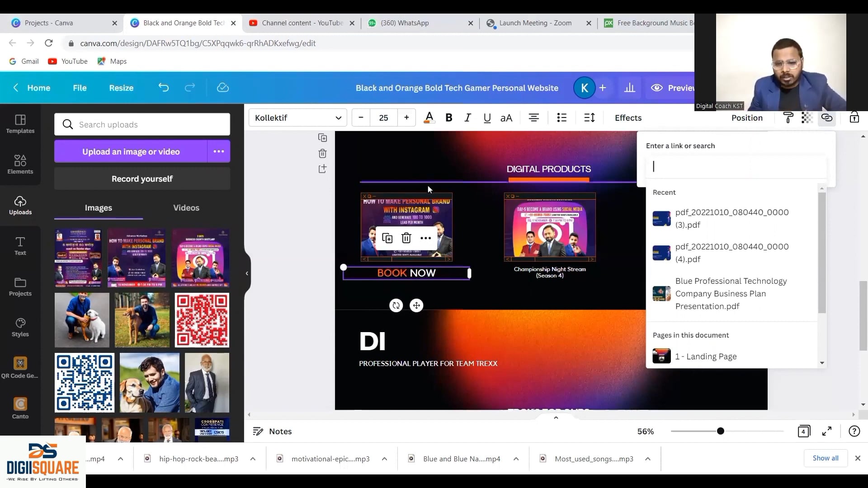868x488 pixels.
Task: Click the copy style paint roller icon
Action: point(788,118)
